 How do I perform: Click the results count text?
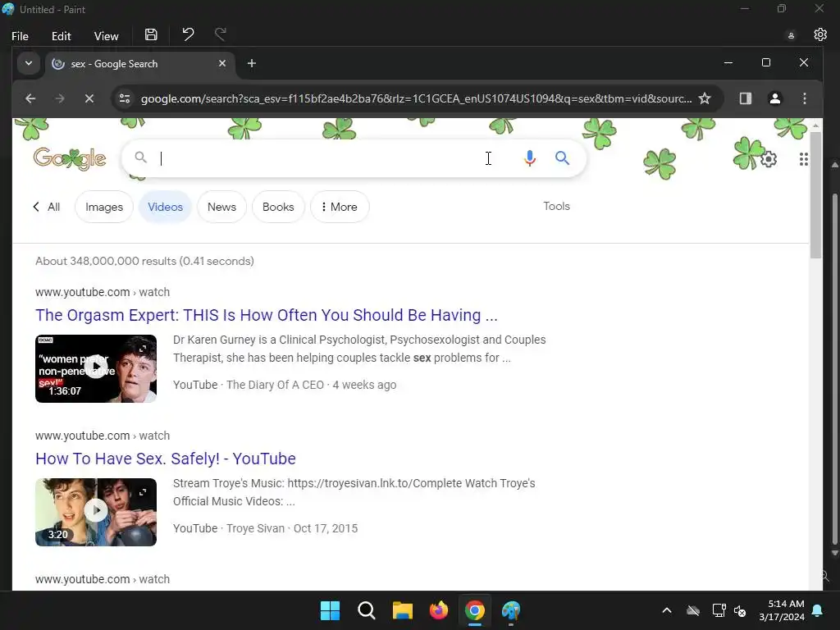pyautogui.click(x=144, y=261)
